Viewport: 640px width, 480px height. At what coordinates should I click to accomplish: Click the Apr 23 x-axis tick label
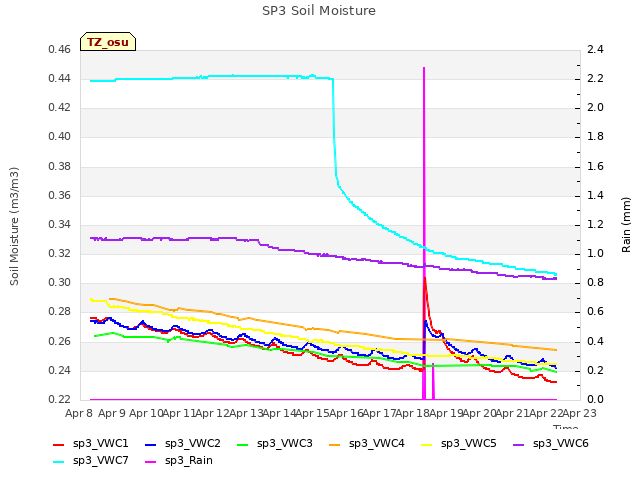(x=580, y=413)
